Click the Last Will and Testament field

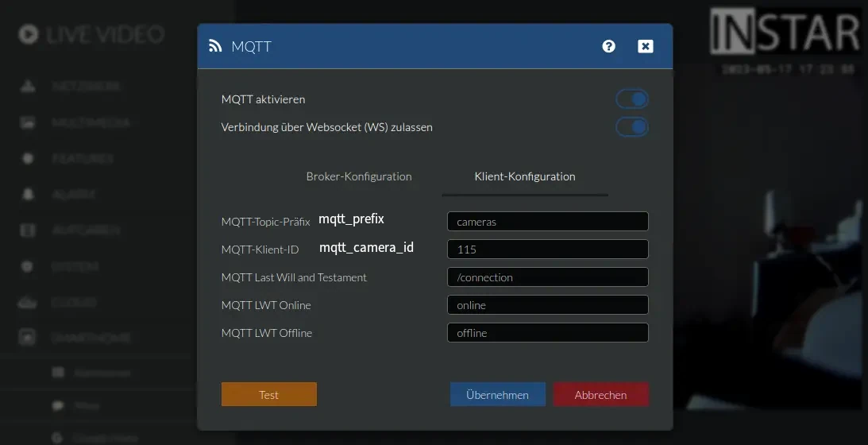pos(547,277)
